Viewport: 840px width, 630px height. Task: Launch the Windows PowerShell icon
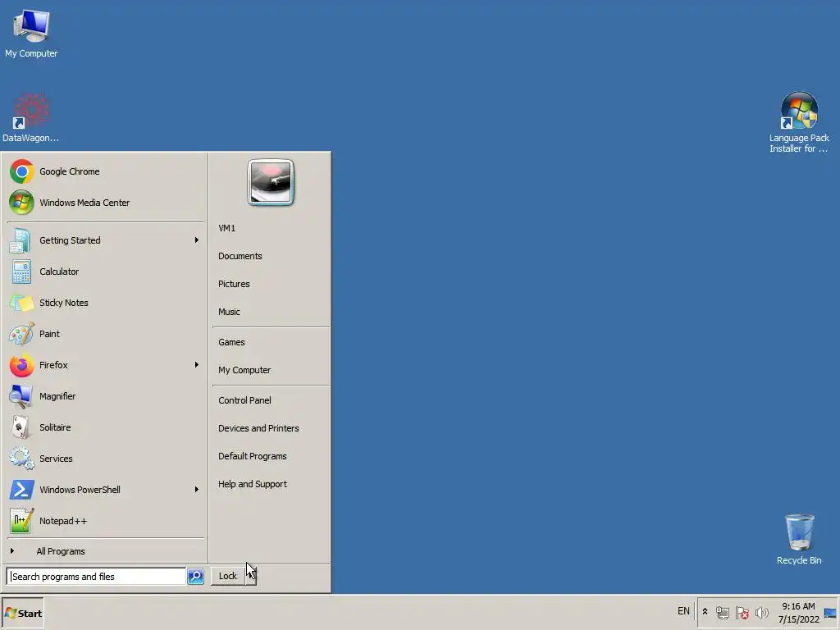coord(21,490)
